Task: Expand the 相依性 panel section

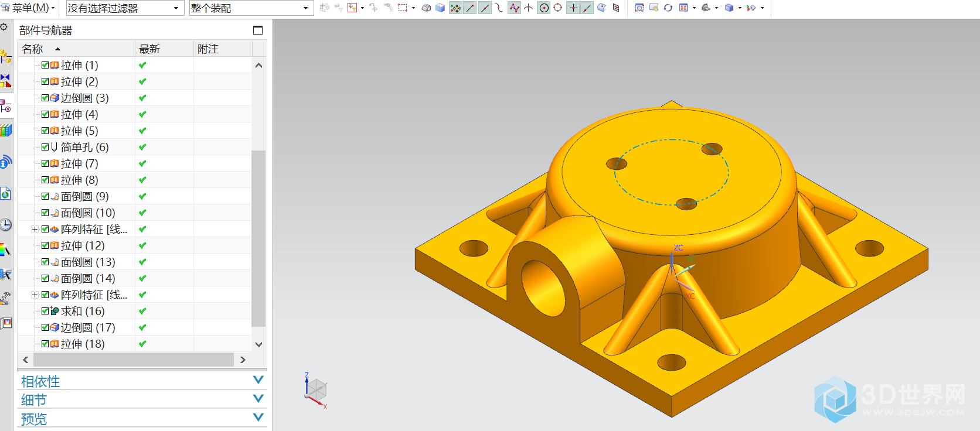Action: pyautogui.click(x=142, y=381)
